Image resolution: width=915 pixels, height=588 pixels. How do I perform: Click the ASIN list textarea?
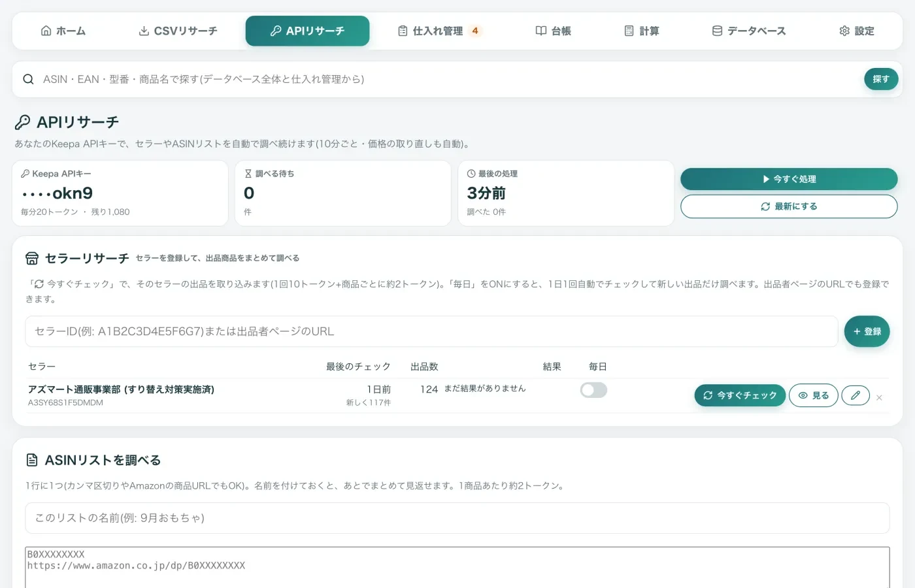tap(457, 567)
